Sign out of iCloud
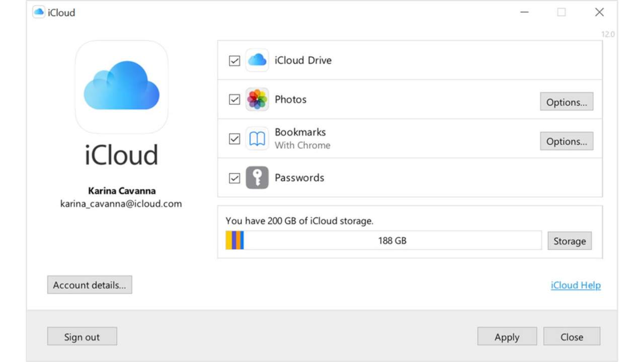This screenshot has height=362, width=644. [82, 337]
